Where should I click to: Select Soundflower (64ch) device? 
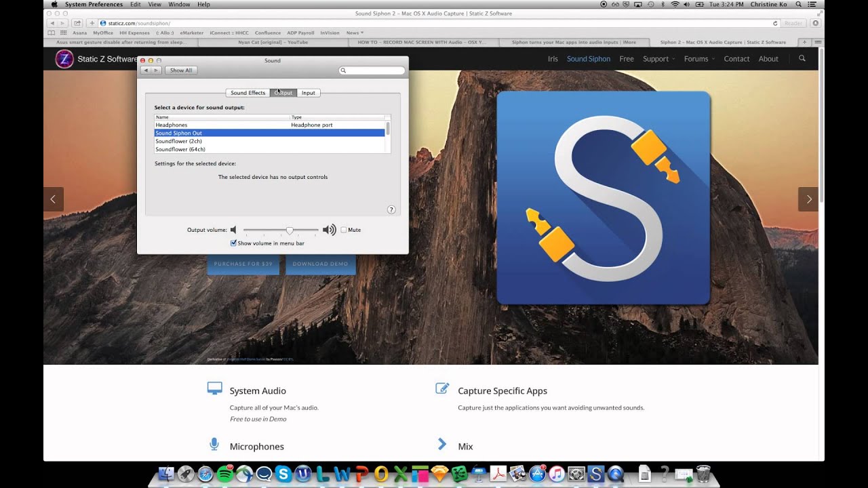269,149
